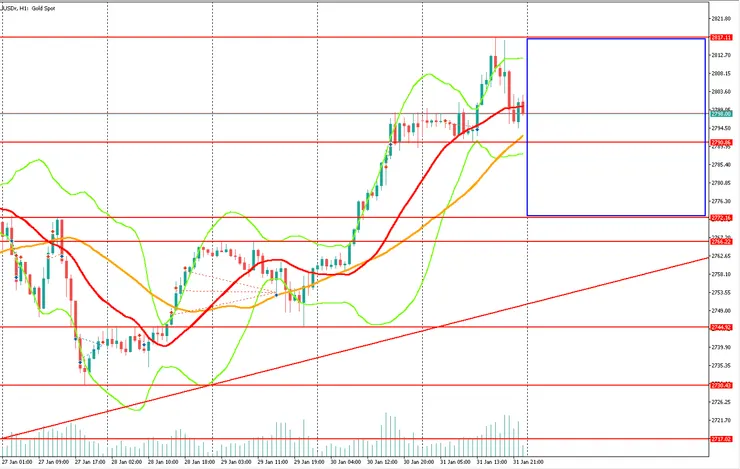Click the 2753.55 price scale label

(721, 293)
